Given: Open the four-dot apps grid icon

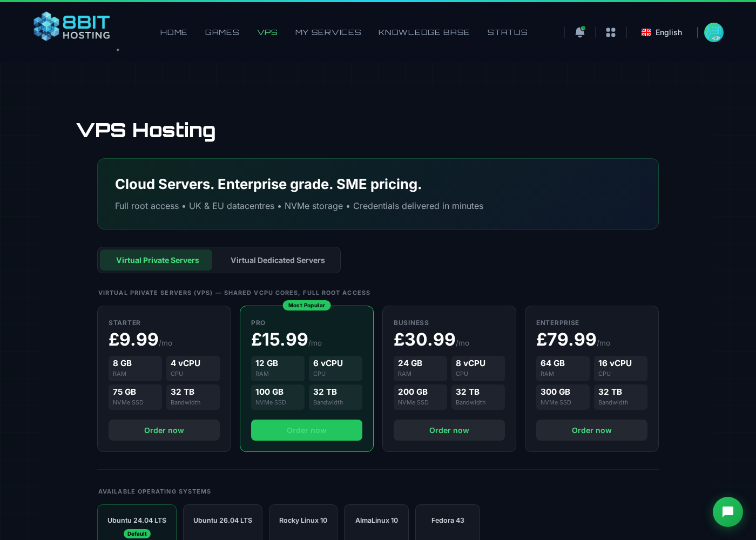Looking at the screenshot, I should [x=611, y=32].
